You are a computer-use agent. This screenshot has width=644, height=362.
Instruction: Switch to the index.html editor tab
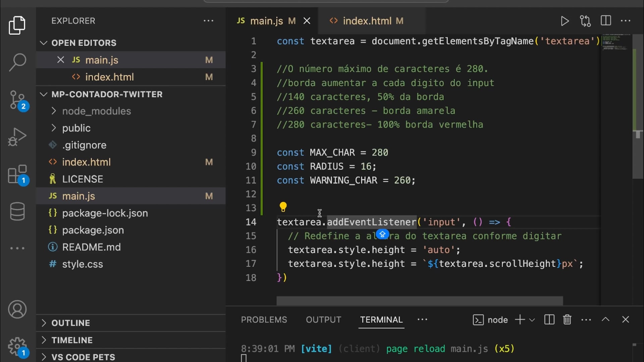[367, 21]
